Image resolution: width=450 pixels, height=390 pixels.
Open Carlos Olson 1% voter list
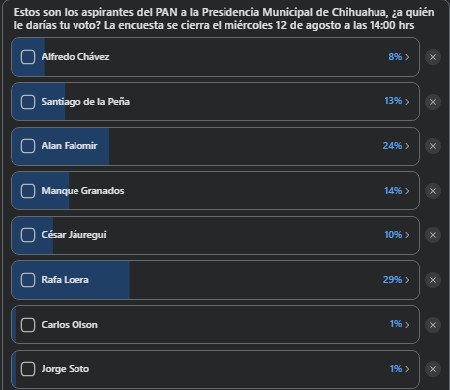399,324
